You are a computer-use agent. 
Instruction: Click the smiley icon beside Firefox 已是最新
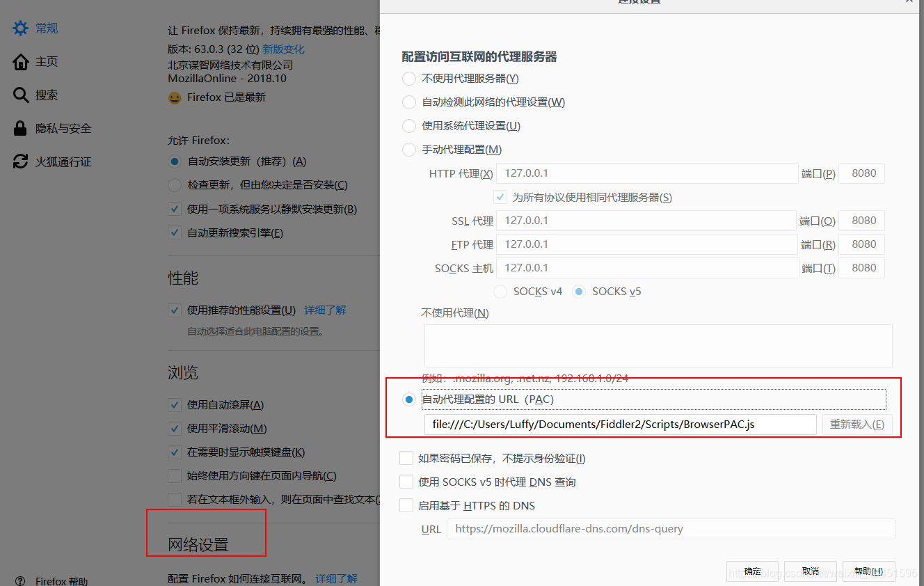[x=175, y=98]
